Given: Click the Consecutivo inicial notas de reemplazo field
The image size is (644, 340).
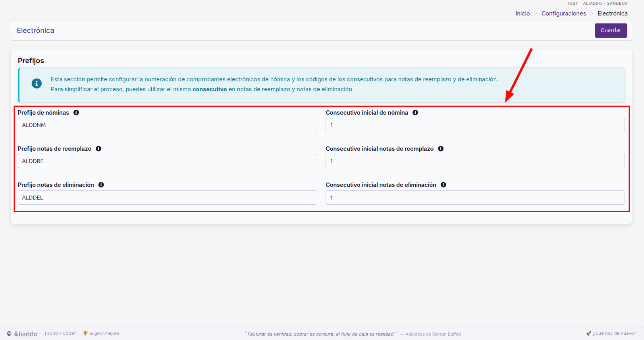Looking at the screenshot, I should point(475,161).
